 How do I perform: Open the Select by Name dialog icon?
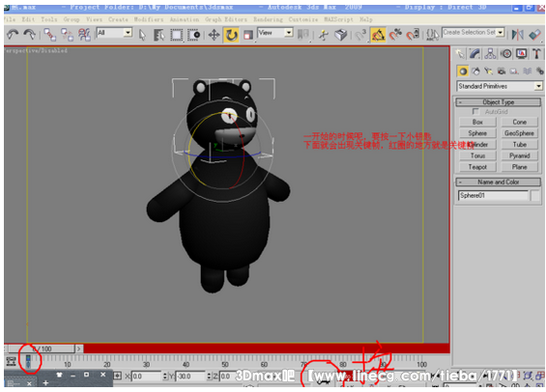pyautogui.click(x=158, y=35)
